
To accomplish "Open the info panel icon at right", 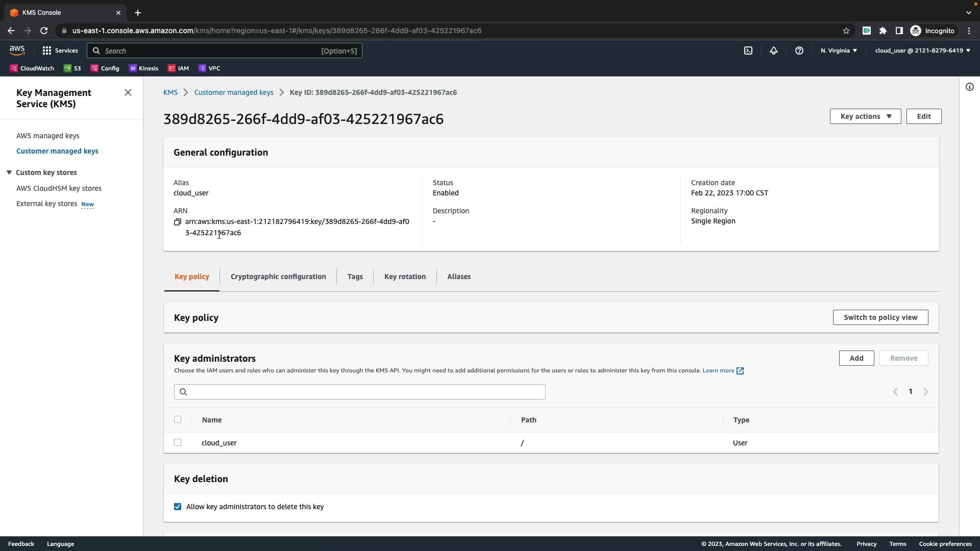I will pos(970,87).
